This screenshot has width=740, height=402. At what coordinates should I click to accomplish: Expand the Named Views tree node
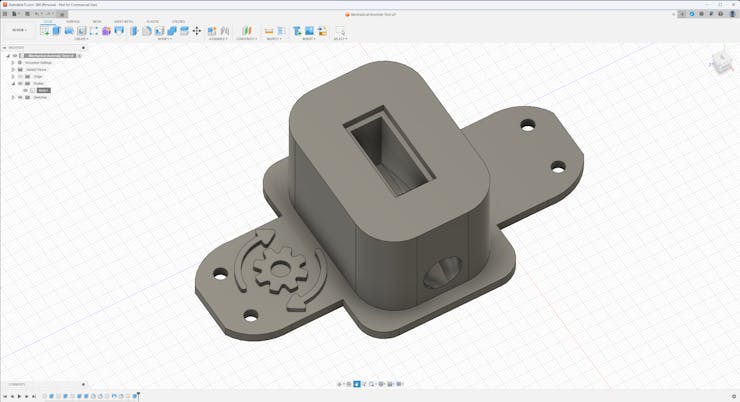tap(13, 69)
